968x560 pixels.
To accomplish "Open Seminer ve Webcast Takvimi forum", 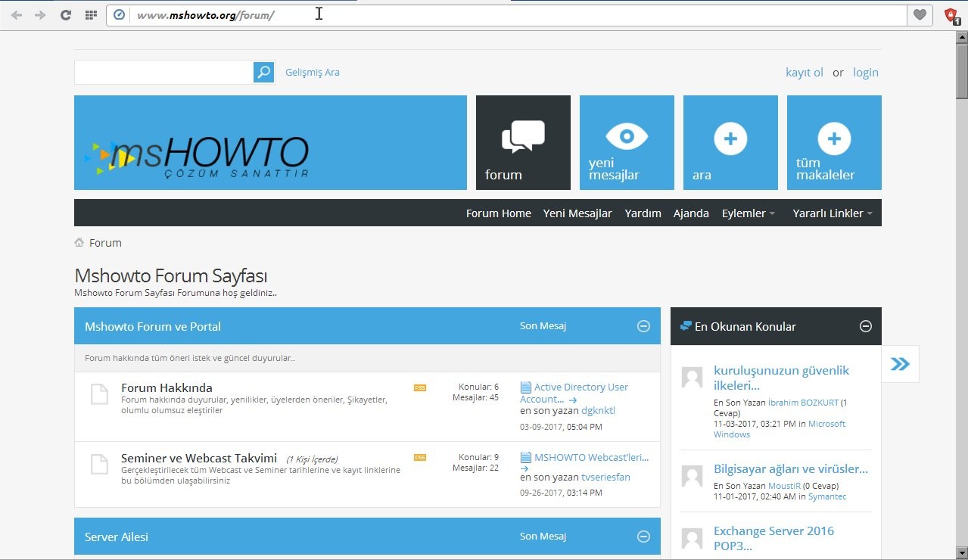I will 199,459.
